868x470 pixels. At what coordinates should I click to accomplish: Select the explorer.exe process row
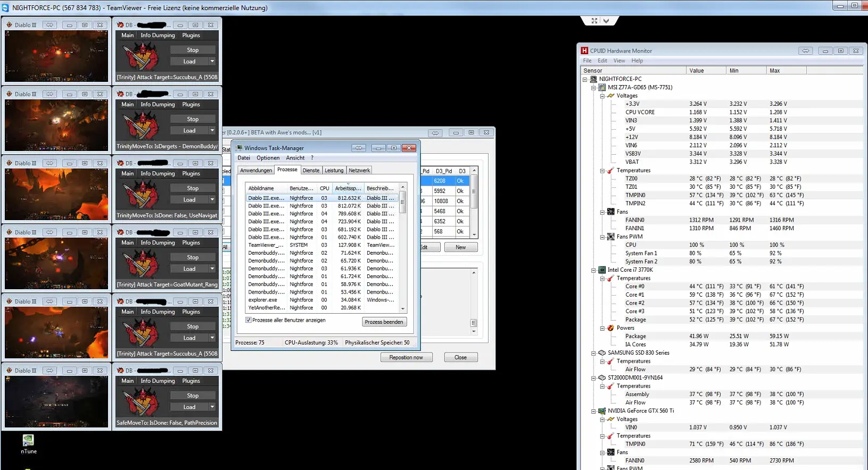pyautogui.click(x=321, y=300)
